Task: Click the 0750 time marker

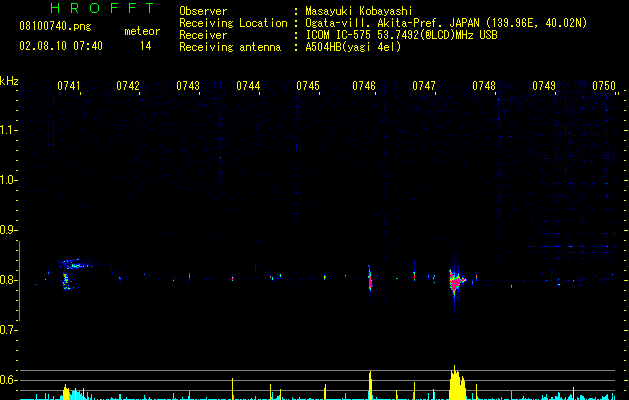Action: tap(604, 86)
